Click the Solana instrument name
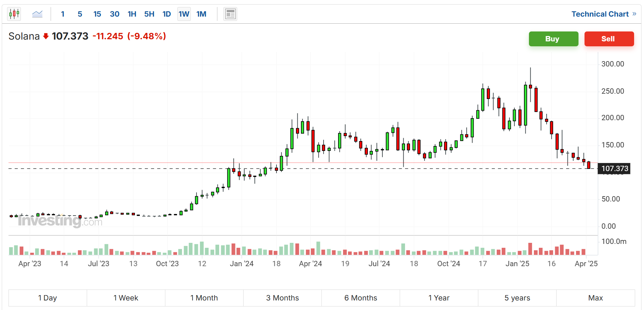 click(x=24, y=36)
